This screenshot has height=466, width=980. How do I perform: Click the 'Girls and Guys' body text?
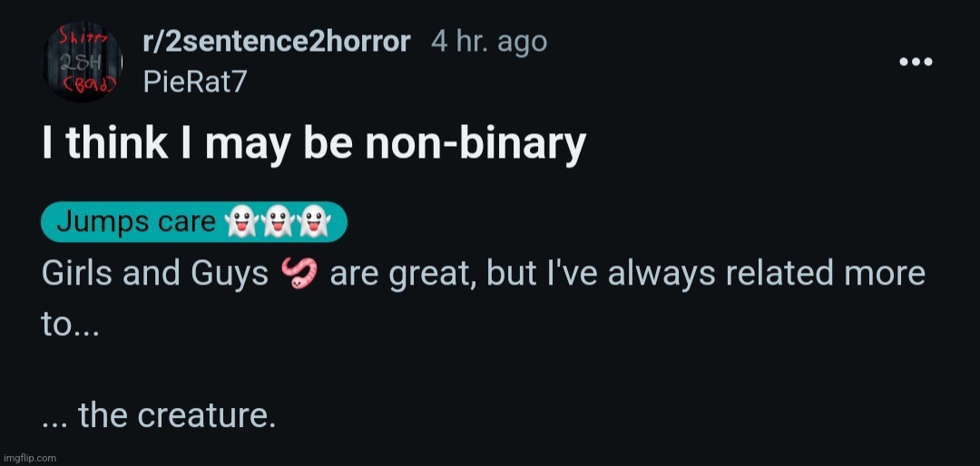tap(154, 274)
